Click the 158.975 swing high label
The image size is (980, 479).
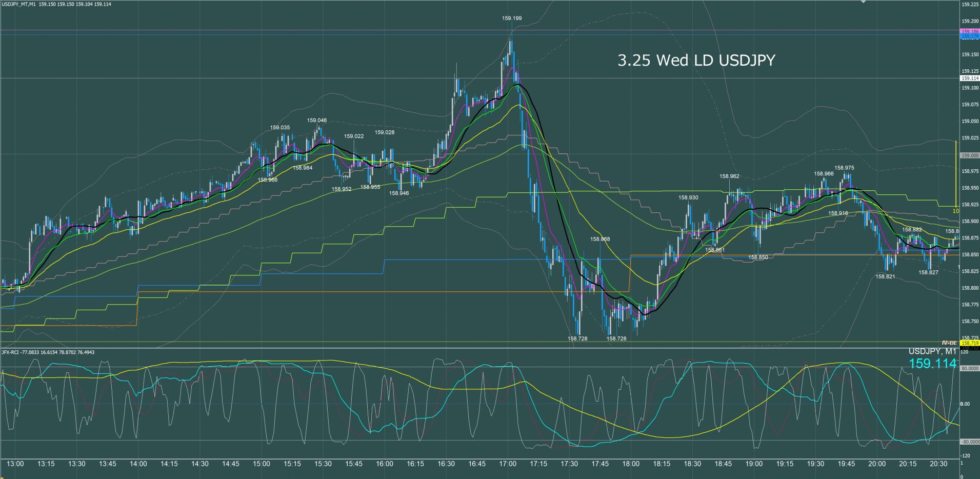(844, 168)
